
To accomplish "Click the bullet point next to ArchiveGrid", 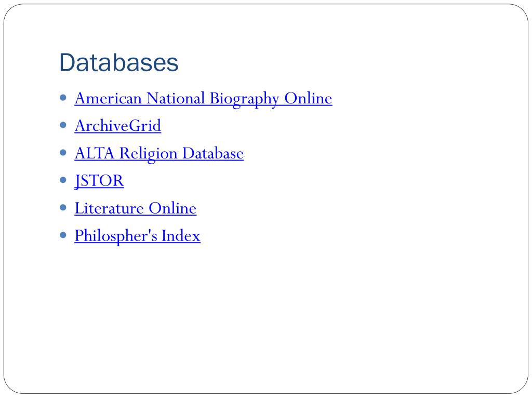I will tap(63, 125).
